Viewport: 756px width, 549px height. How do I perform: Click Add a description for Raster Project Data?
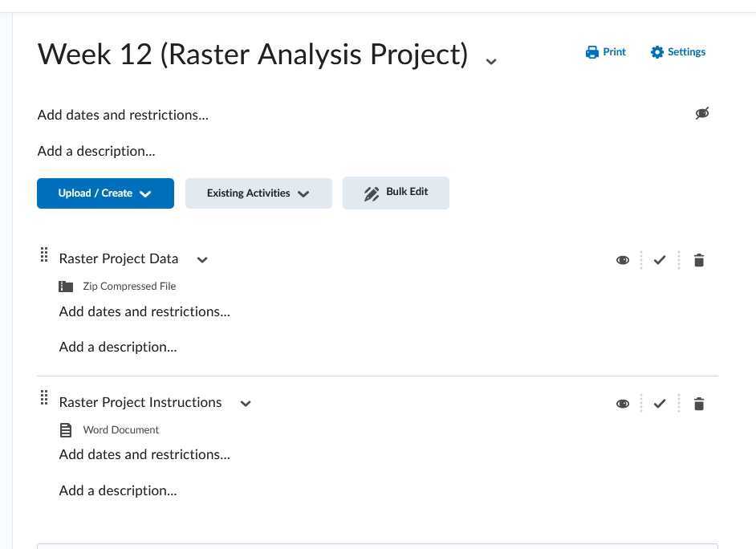pyautogui.click(x=117, y=346)
